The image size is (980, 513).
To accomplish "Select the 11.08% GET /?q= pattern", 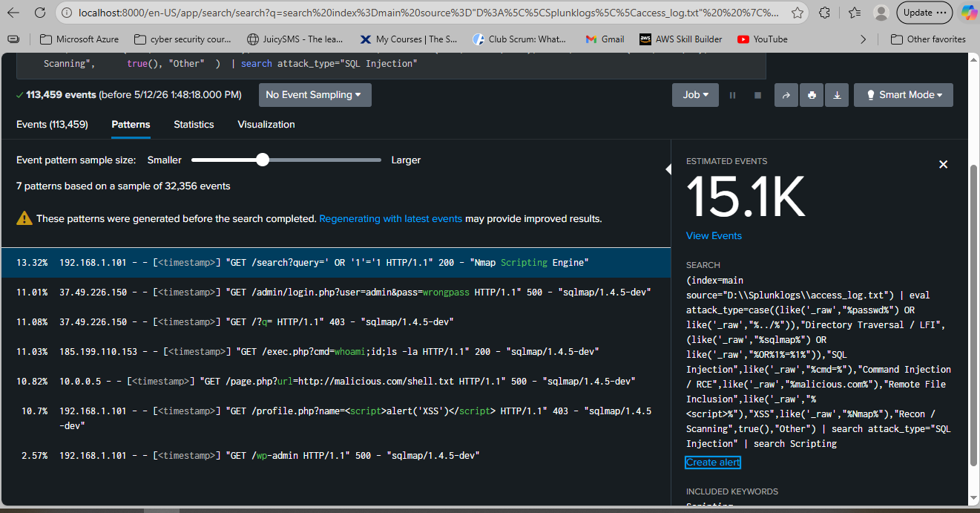I will point(335,322).
